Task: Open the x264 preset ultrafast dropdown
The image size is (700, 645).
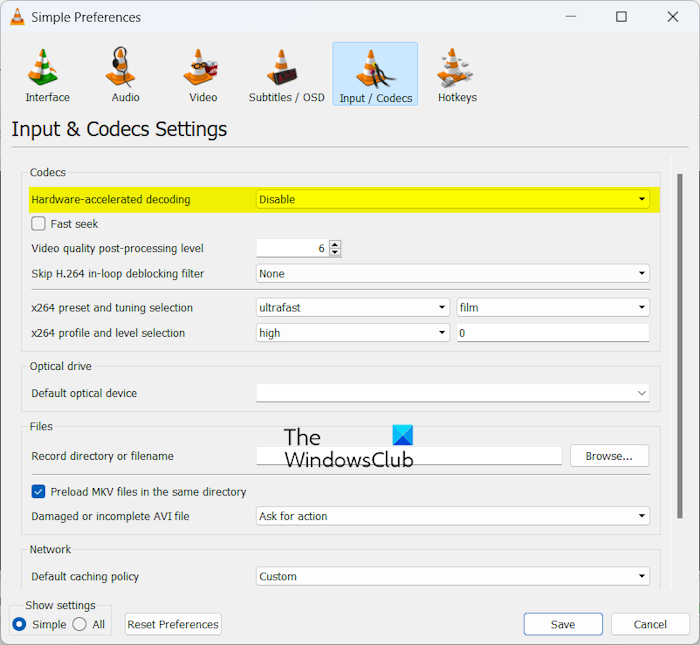Action: tap(352, 308)
